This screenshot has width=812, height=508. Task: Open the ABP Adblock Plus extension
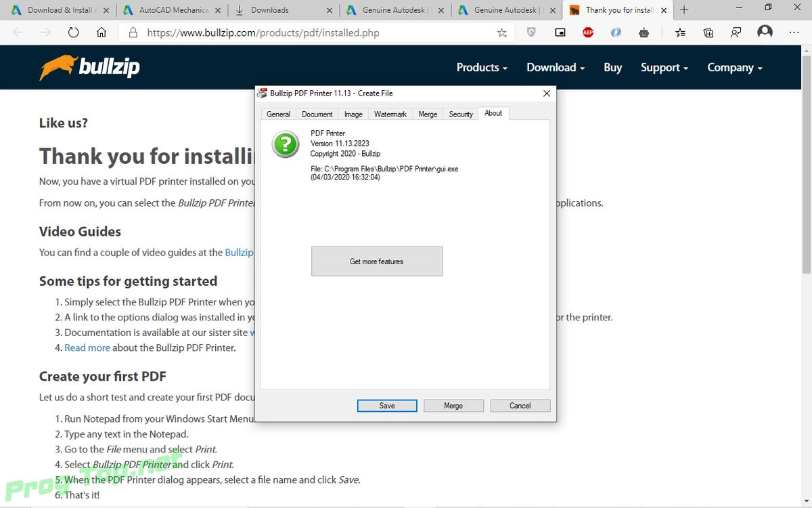(588, 32)
